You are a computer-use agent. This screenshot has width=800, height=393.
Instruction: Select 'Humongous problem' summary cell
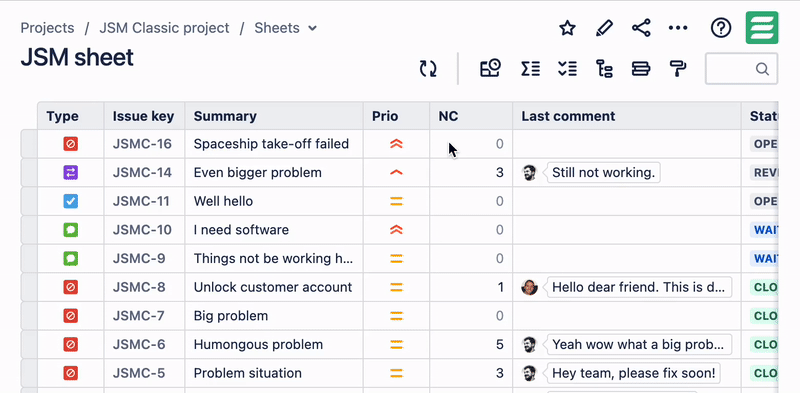274,344
